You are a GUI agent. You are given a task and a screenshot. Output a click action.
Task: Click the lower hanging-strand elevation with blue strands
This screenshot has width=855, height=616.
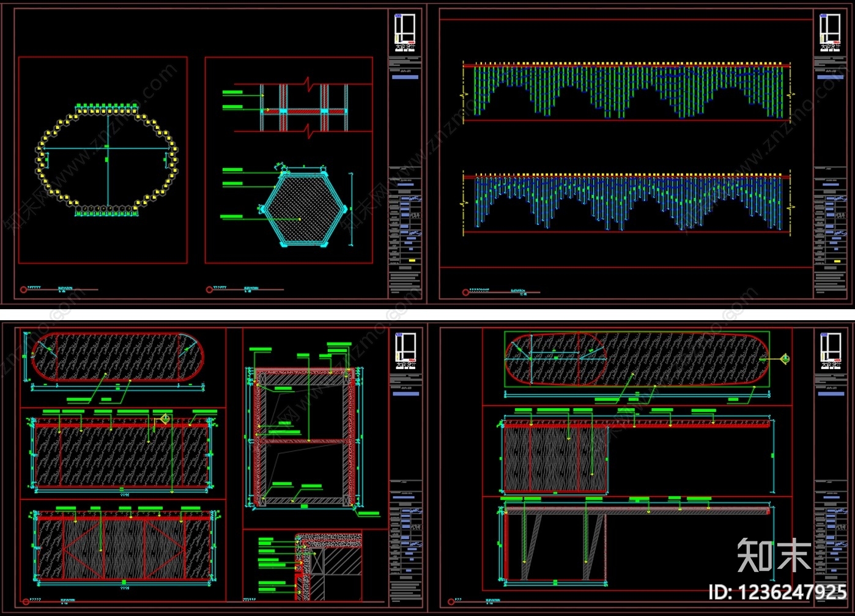click(627, 202)
